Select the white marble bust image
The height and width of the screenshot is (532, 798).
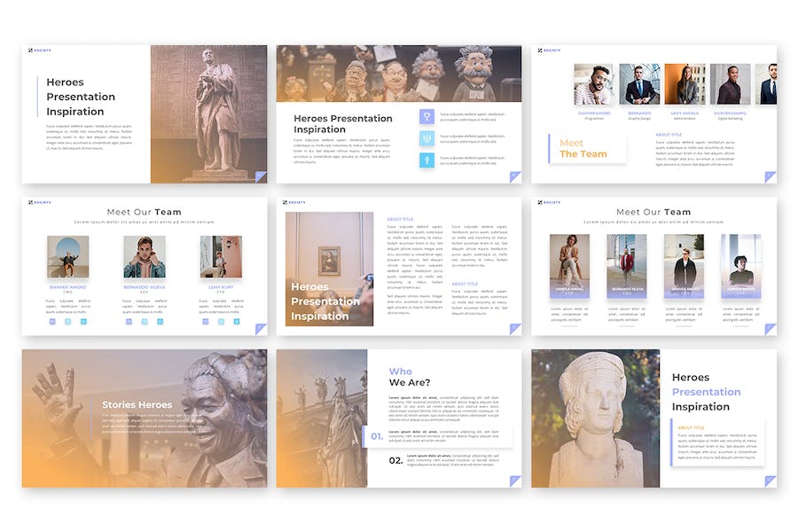(x=595, y=418)
